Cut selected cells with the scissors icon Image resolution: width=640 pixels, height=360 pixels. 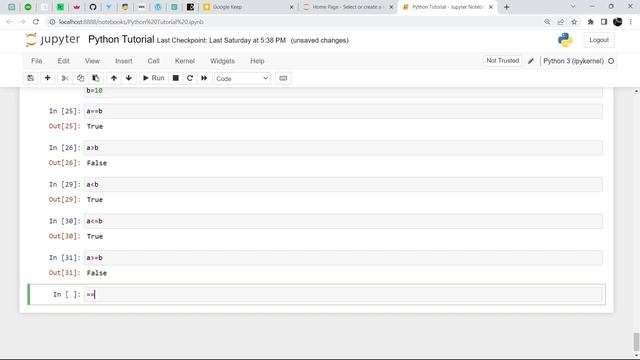(x=65, y=78)
